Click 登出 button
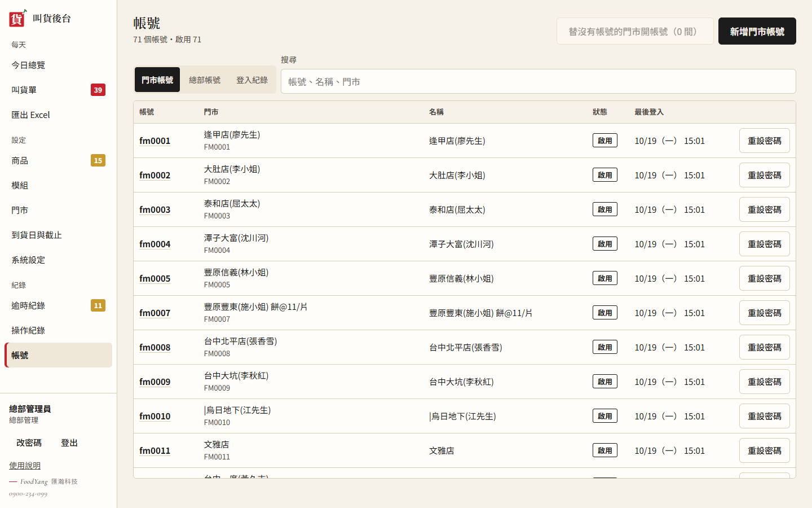Image resolution: width=812 pixels, height=508 pixels. [69, 443]
